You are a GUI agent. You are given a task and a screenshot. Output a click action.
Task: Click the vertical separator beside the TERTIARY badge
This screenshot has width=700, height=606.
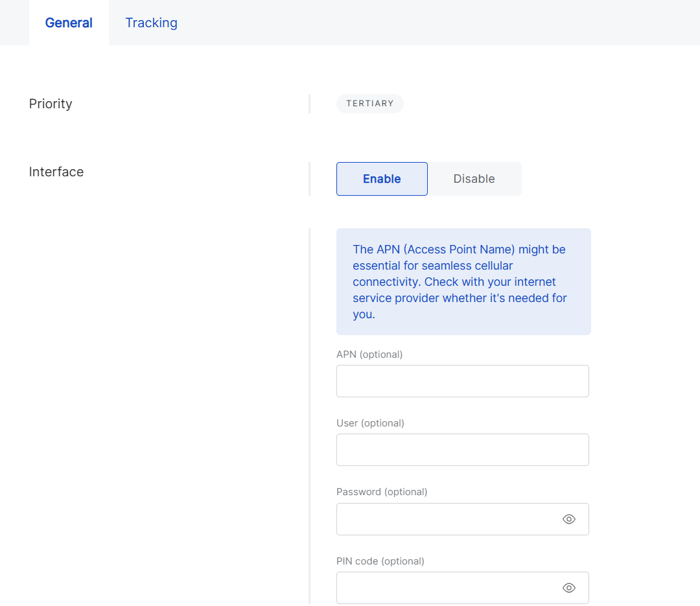pos(310,104)
